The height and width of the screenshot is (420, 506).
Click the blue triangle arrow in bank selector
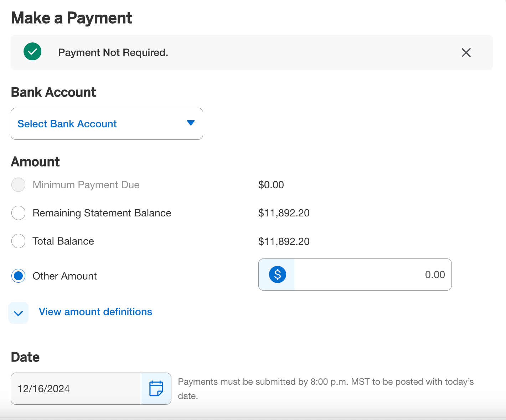191,123
